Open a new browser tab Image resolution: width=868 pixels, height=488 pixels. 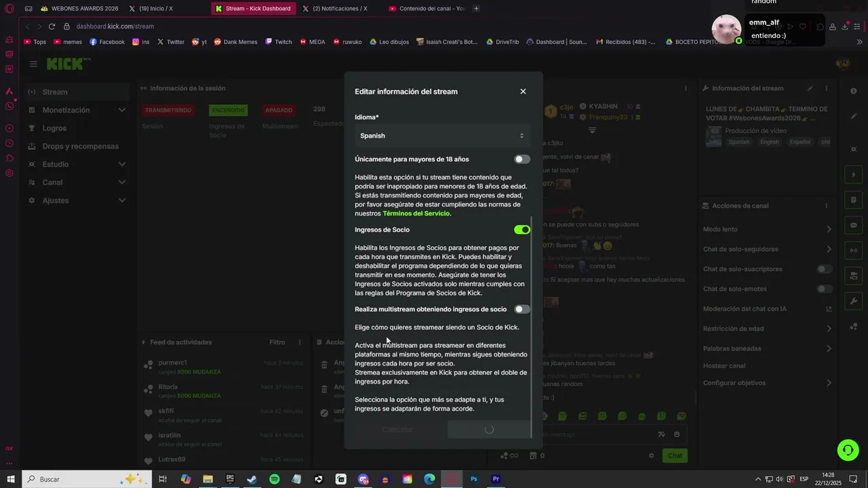[476, 8]
